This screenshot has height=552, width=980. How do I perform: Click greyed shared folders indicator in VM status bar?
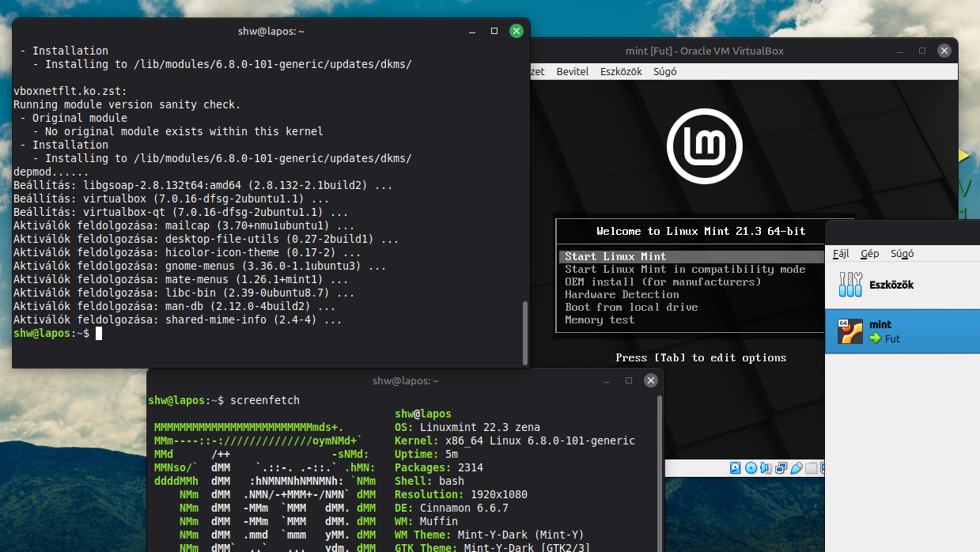[x=811, y=467]
